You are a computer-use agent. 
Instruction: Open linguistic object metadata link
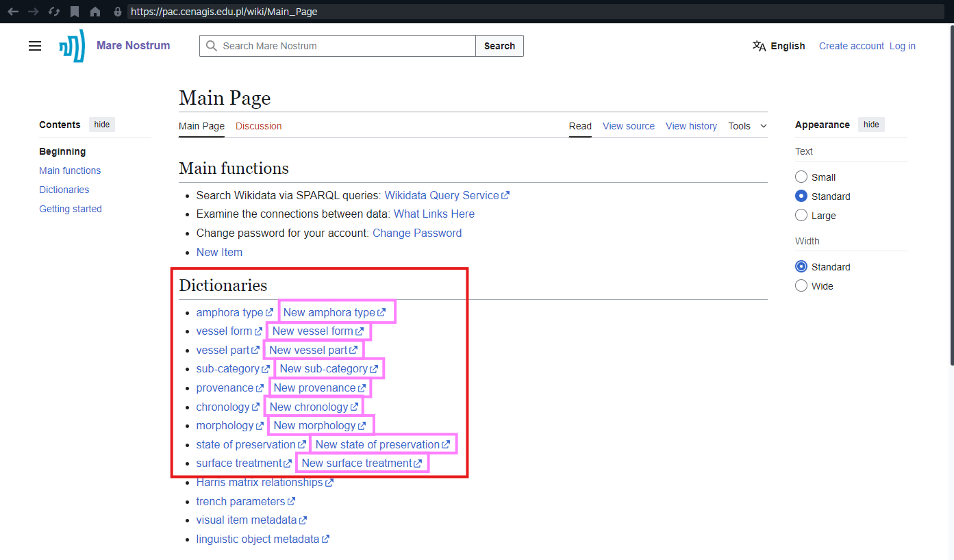point(263,539)
